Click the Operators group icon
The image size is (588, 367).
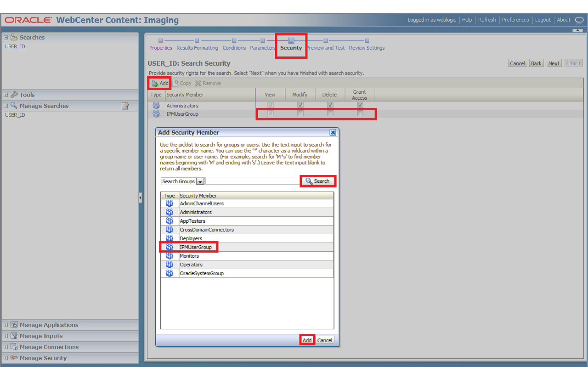[x=170, y=265]
